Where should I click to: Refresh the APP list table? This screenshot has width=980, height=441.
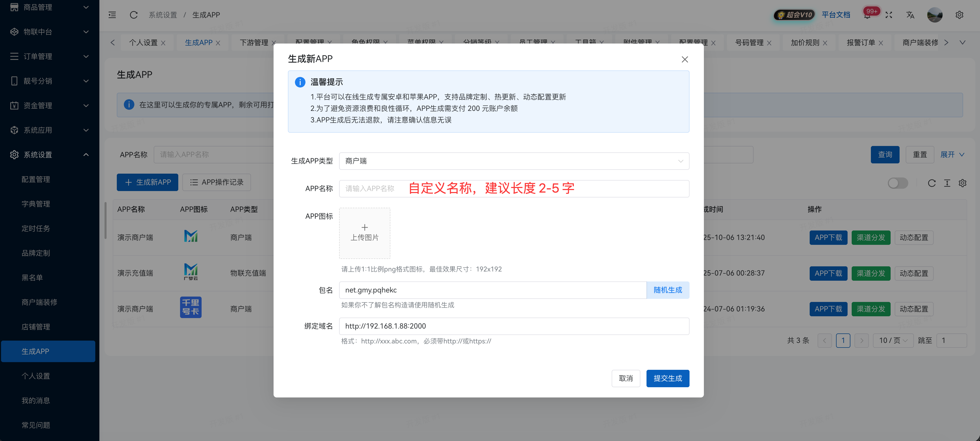(x=932, y=183)
